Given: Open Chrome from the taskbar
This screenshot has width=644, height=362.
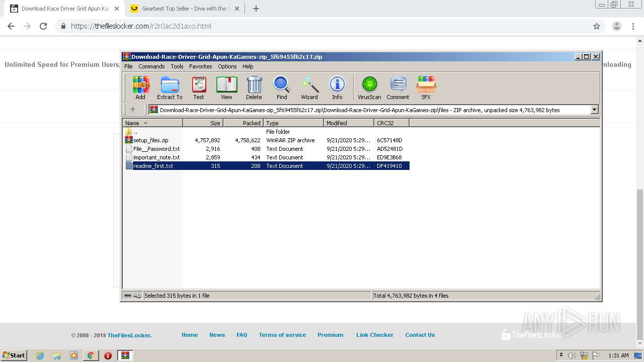Looking at the screenshot, I should pyautogui.click(x=91, y=355).
